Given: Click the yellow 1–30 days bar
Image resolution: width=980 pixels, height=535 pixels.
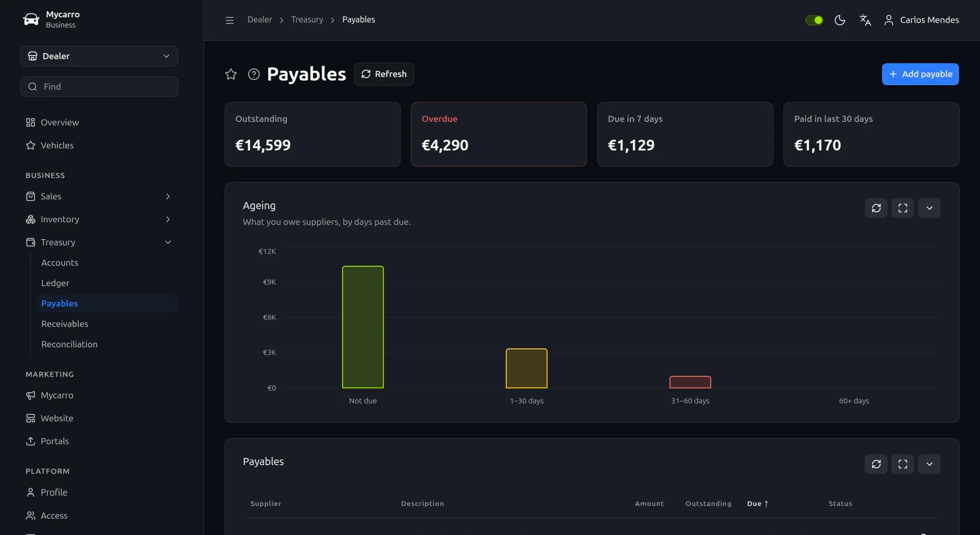Looking at the screenshot, I should (527, 368).
